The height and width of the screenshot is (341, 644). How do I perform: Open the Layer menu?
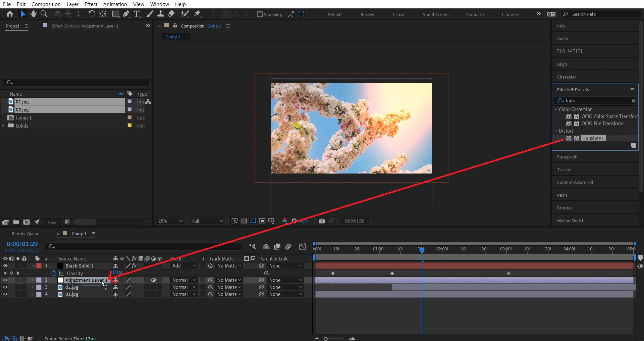[72, 4]
